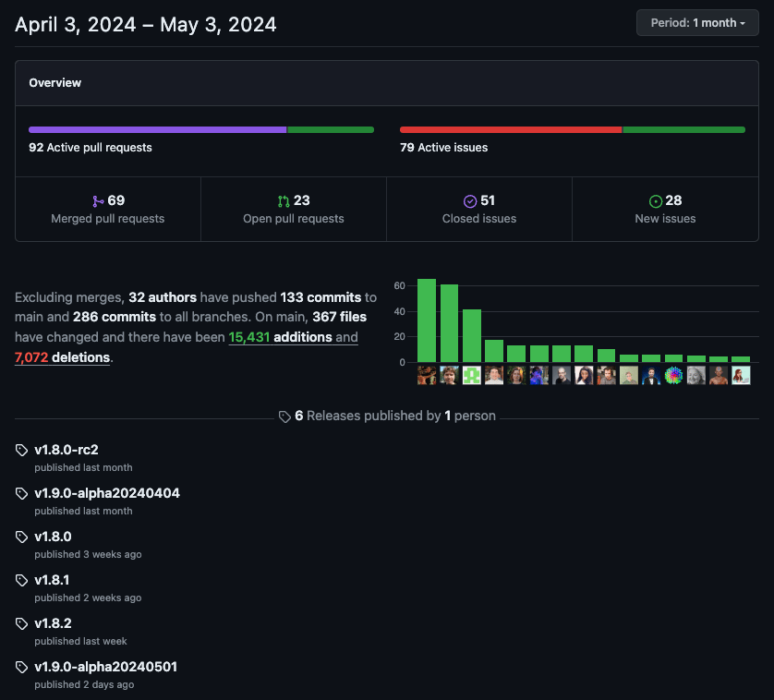This screenshot has height=700, width=774.
Task: Click 'published 2 days ago' text
Action: (84, 684)
